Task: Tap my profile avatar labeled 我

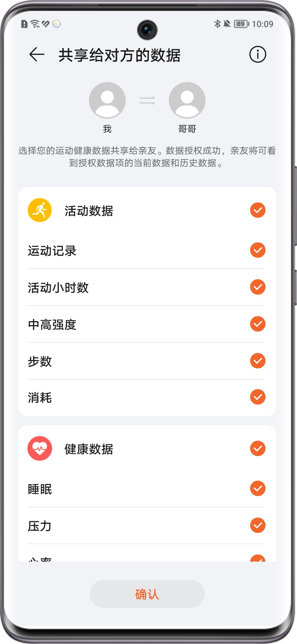Action: (x=107, y=100)
